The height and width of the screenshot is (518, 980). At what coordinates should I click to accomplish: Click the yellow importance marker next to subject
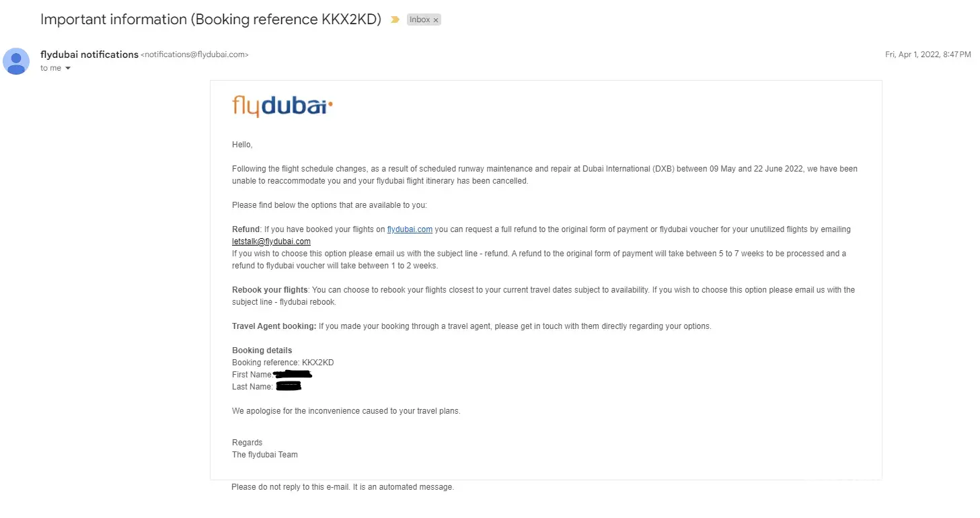pyautogui.click(x=395, y=20)
